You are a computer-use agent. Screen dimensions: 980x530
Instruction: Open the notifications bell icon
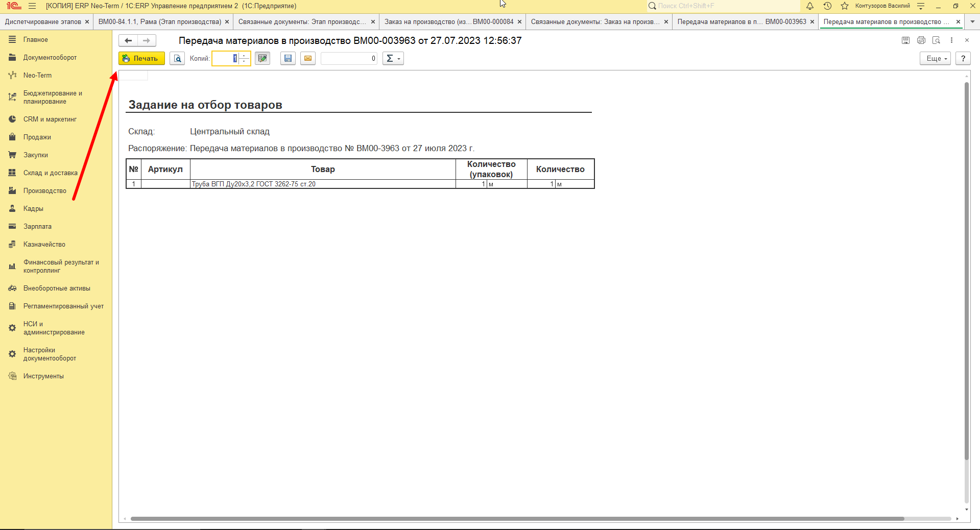pyautogui.click(x=810, y=6)
